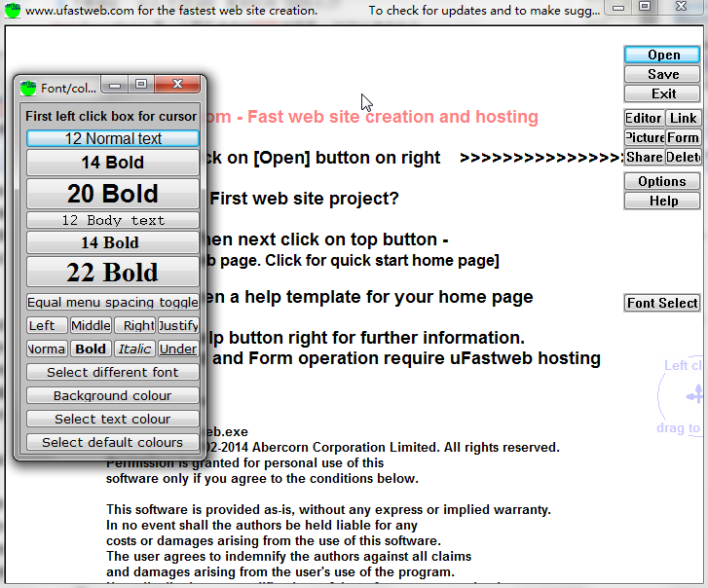Choose the 22 Bold style
The image size is (708, 588).
(112, 273)
